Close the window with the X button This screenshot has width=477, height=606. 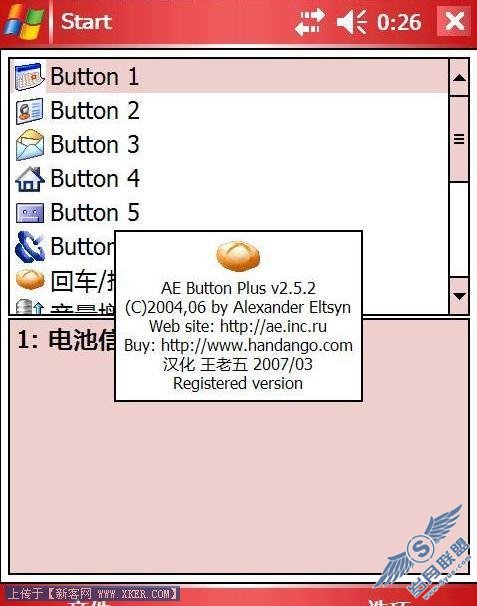point(454,21)
